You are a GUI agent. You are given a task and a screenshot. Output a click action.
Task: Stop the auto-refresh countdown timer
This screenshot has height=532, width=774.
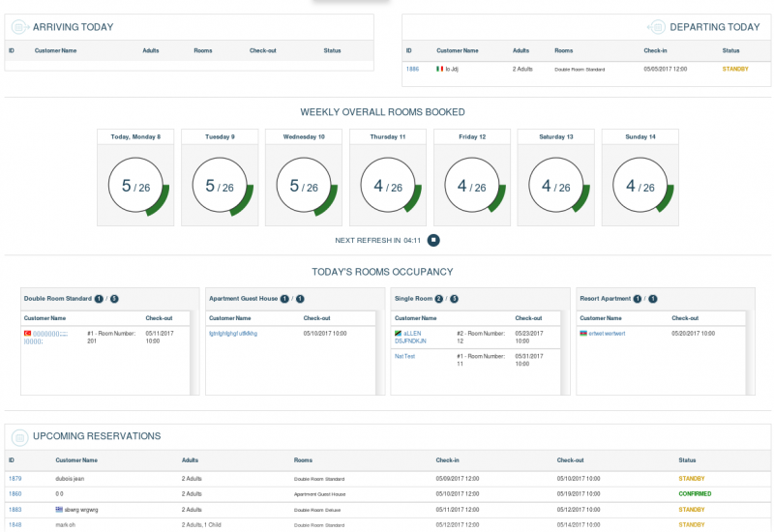point(434,240)
